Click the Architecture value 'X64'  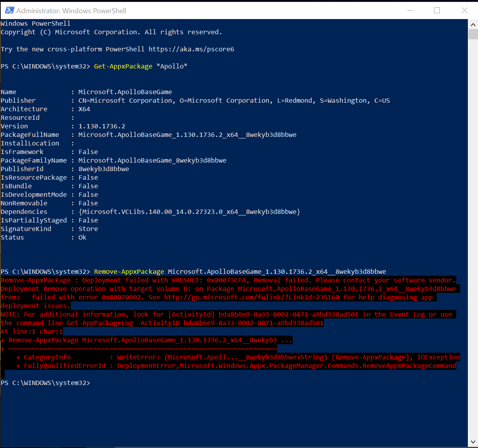point(84,109)
